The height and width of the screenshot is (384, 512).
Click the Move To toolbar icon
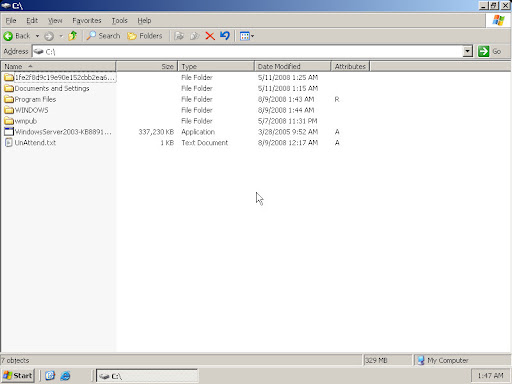click(x=179, y=36)
